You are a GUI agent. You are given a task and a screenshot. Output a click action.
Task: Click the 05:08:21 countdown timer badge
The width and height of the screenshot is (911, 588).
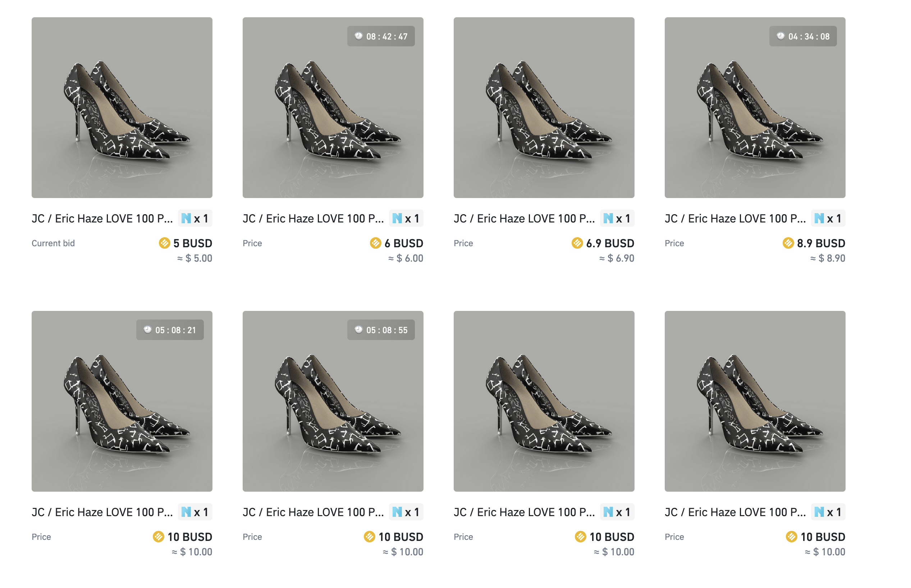coord(170,330)
